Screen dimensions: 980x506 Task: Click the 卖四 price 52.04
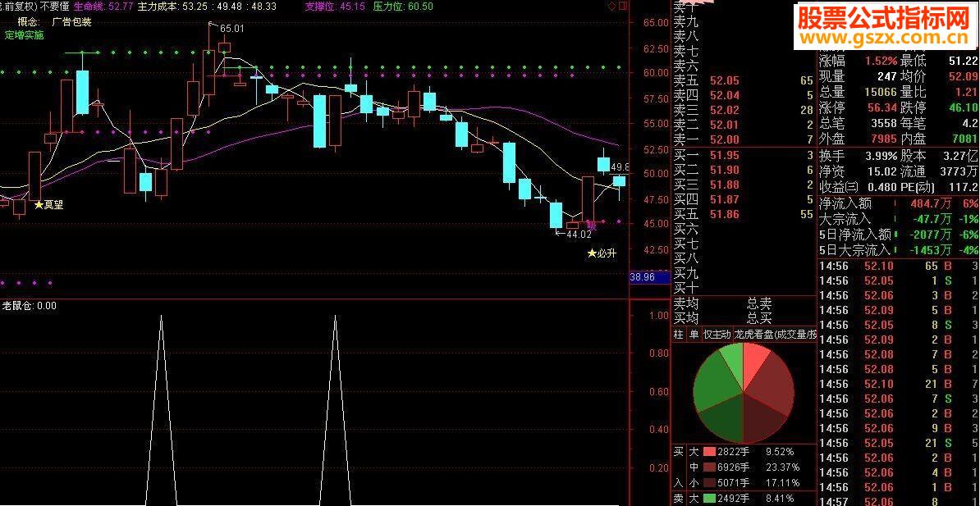725,96
